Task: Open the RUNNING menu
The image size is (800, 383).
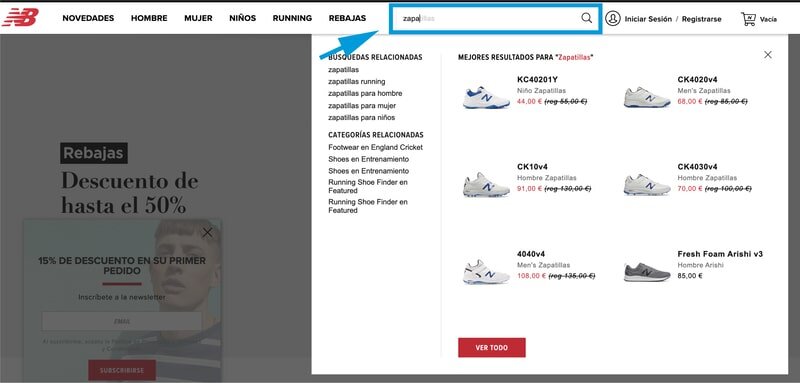Action: click(292, 18)
